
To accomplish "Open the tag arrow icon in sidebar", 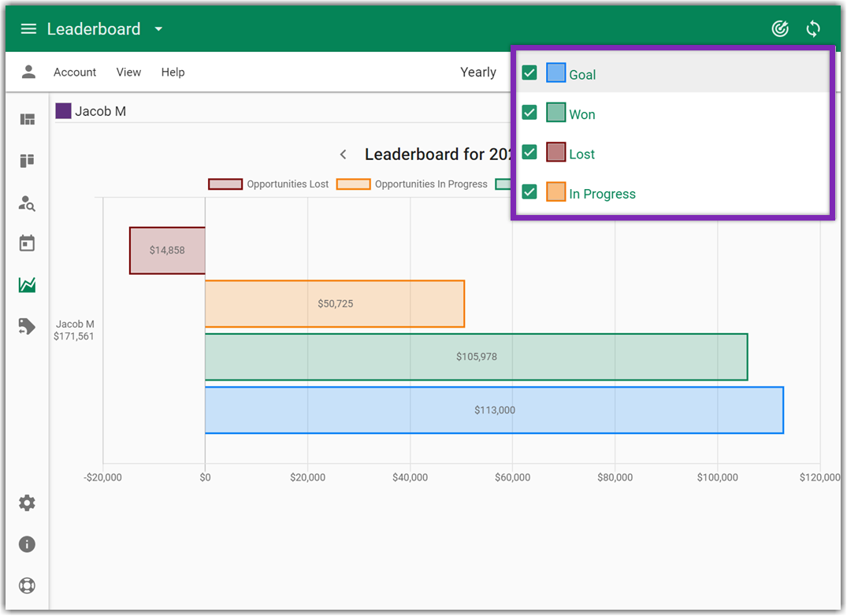I will (x=27, y=327).
